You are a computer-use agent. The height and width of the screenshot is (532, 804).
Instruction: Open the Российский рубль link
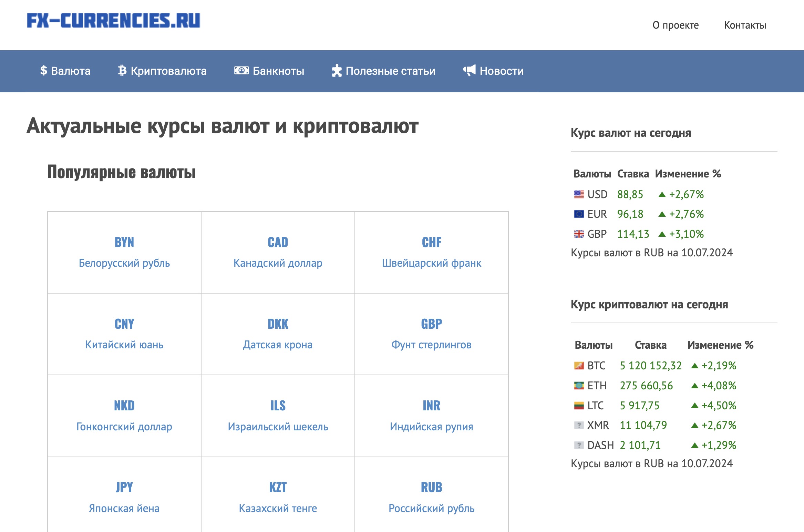[x=432, y=508]
